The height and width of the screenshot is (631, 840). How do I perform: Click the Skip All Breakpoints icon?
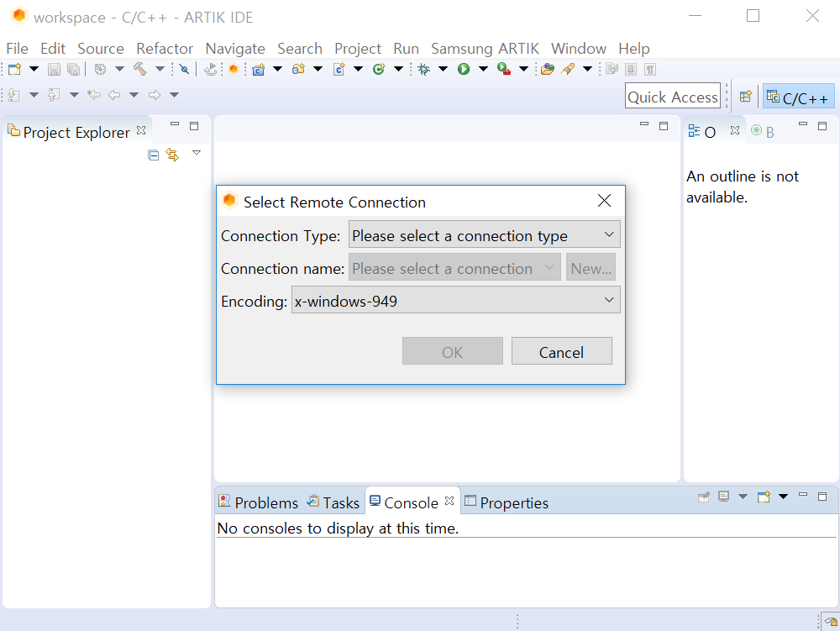coord(184,69)
